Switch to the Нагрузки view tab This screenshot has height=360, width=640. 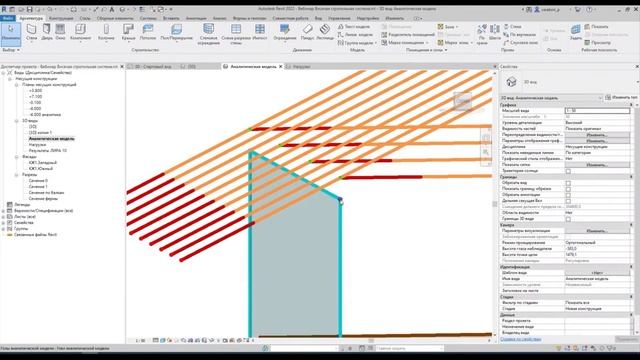click(301, 66)
